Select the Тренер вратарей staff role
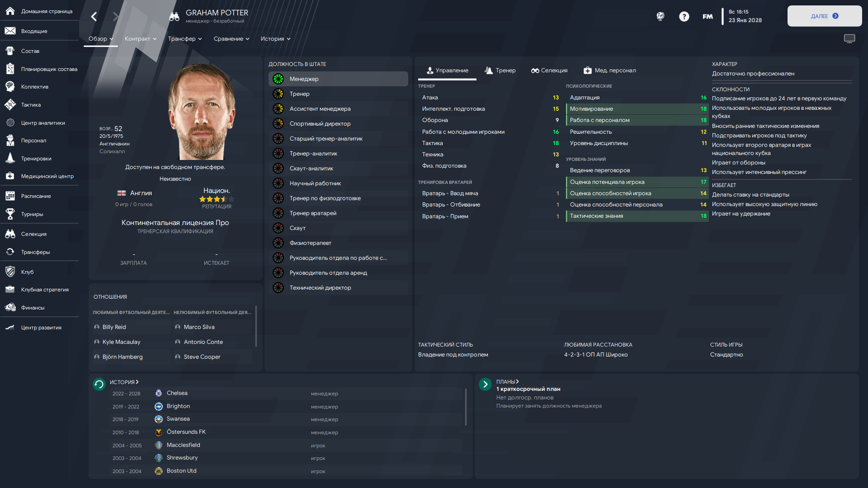868x488 pixels. click(x=338, y=213)
